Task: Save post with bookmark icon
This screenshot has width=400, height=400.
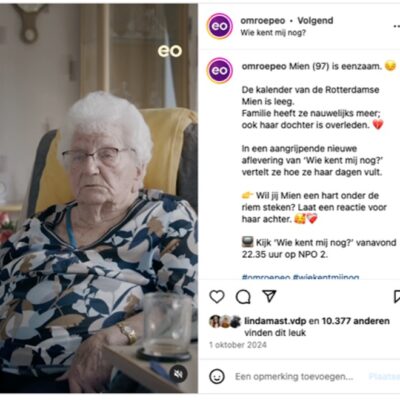Action: point(397,296)
